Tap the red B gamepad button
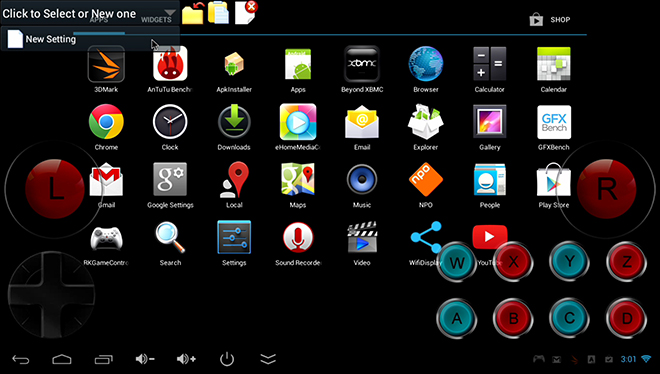 click(514, 318)
